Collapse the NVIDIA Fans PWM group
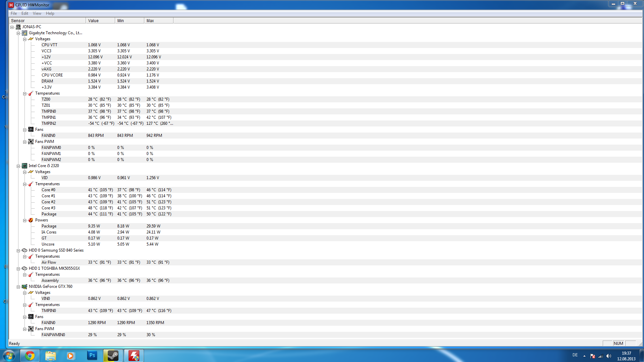This screenshot has height=362, width=644. point(25,329)
